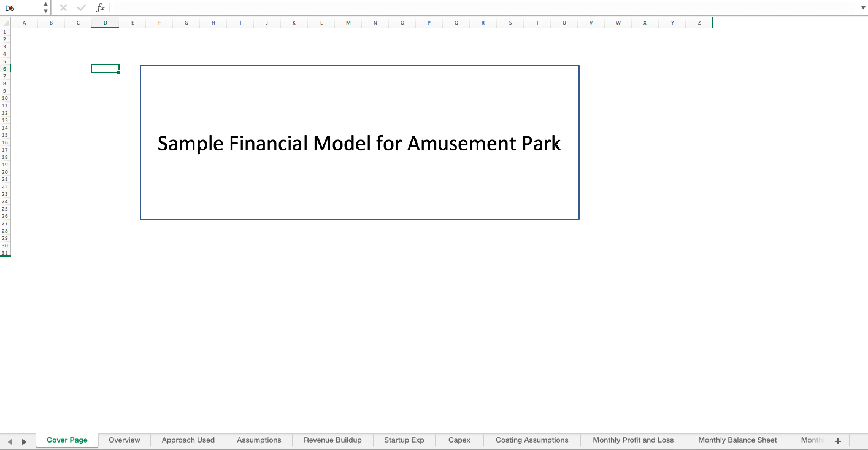Open the Approach Used sheet tab
This screenshot has height=450, width=868.
(x=188, y=440)
